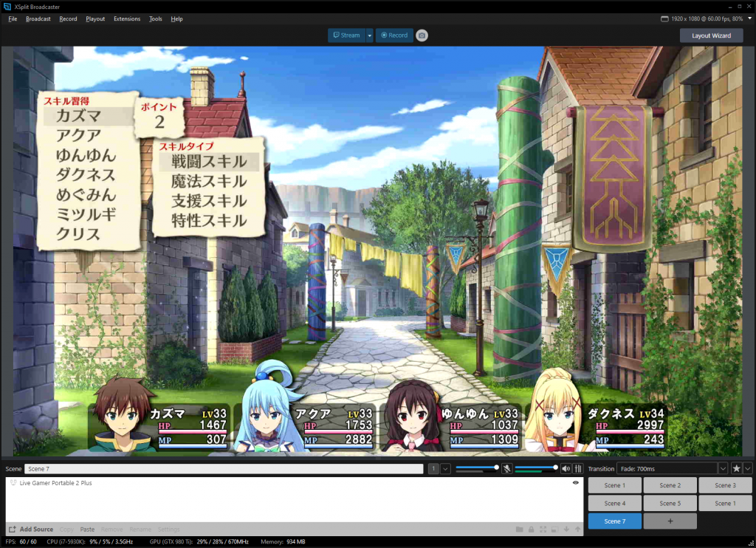Click 魔法スキル in the game preview
The image size is (756, 548).
coord(209,182)
